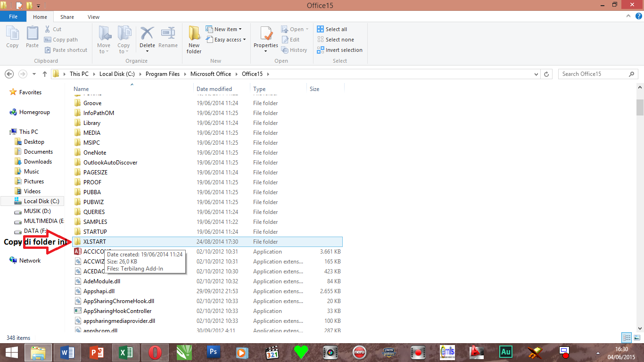The height and width of the screenshot is (362, 644).
Task: Select the STARTUP folder
Action: point(207,232)
